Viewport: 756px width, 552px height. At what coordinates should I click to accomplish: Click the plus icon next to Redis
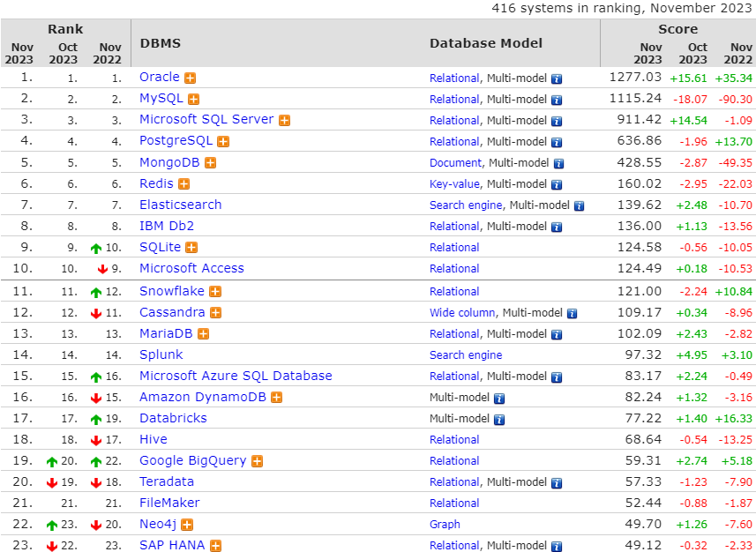pyautogui.click(x=183, y=184)
